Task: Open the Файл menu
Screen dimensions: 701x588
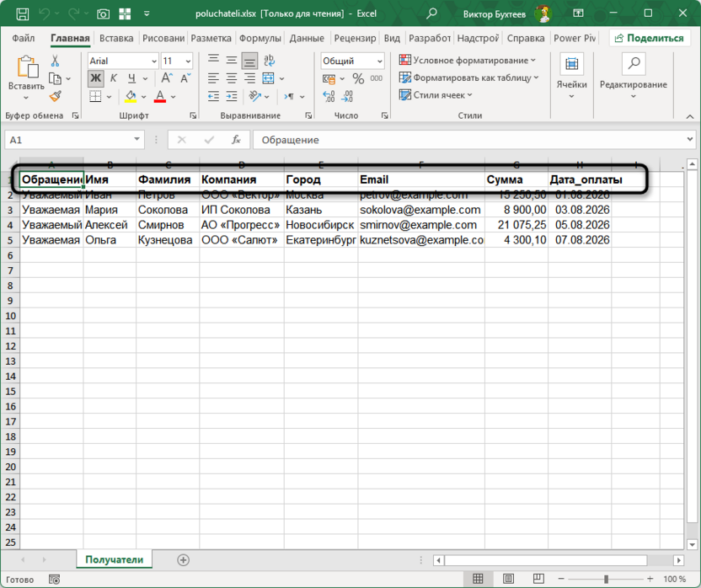Action: 24,39
